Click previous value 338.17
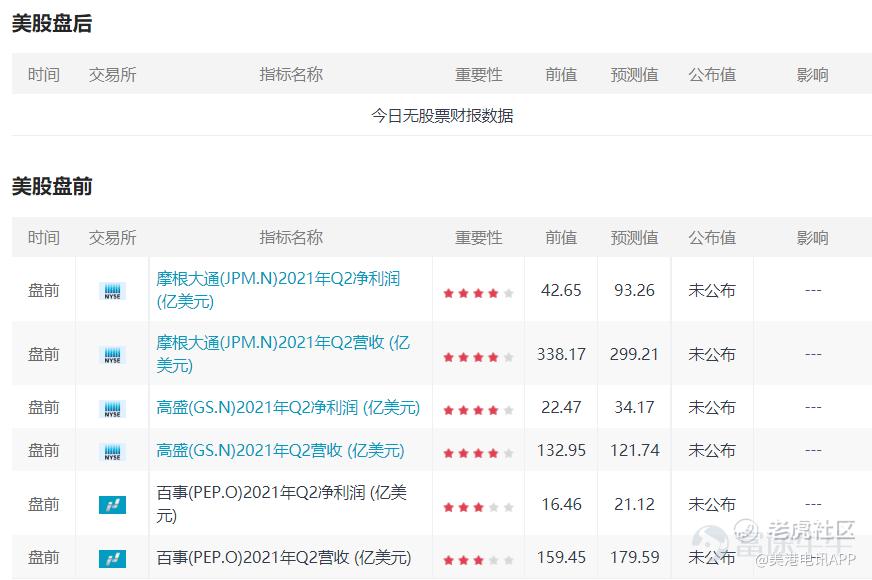The width and height of the screenshot is (872, 580). [561, 354]
